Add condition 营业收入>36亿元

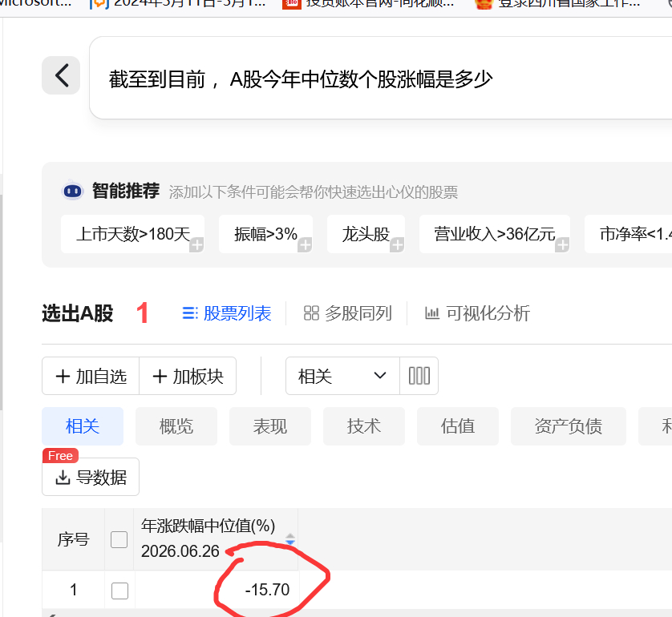point(495,234)
